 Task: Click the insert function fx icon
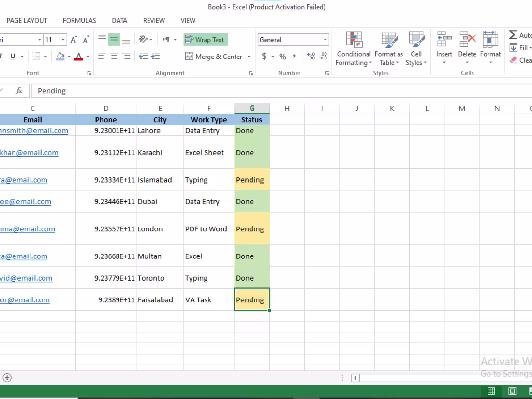[19, 90]
